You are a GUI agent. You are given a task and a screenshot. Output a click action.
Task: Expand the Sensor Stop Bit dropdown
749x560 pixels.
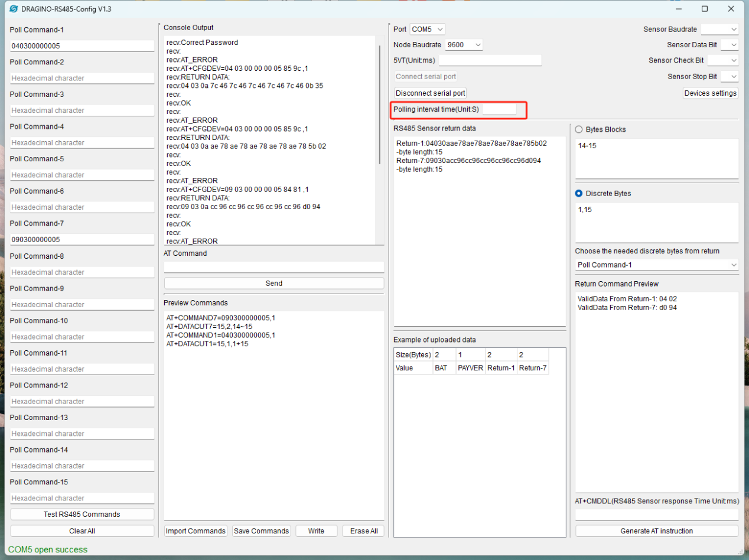(x=730, y=76)
